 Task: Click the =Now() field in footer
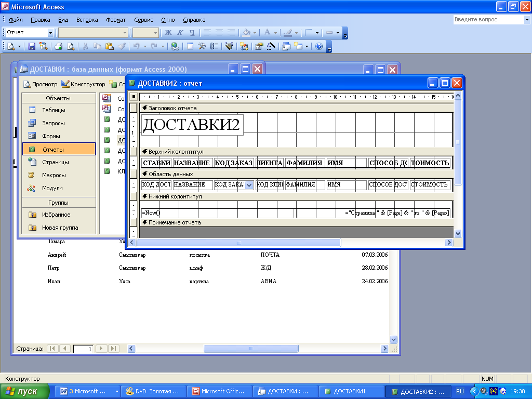[219, 212]
